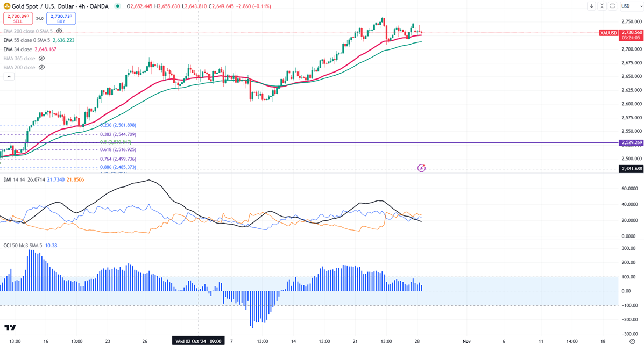Select the HMA 200 close legend label
The width and height of the screenshot is (644, 345).
pyautogui.click(x=19, y=67)
